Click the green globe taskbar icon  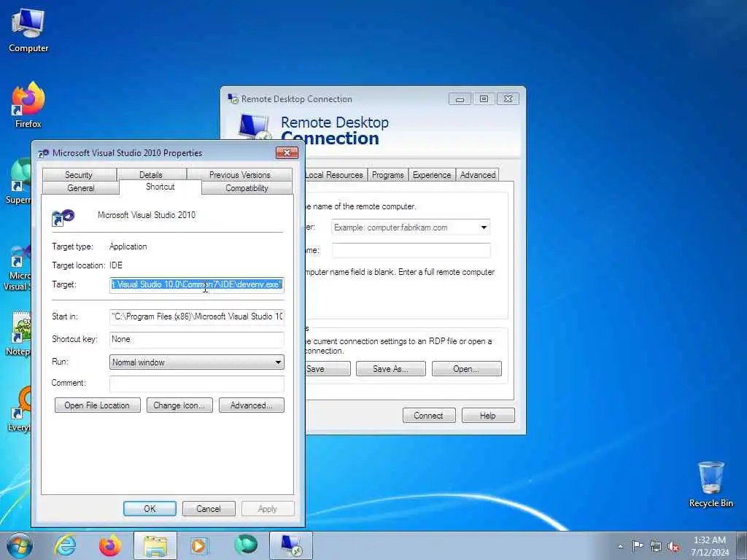(x=246, y=545)
